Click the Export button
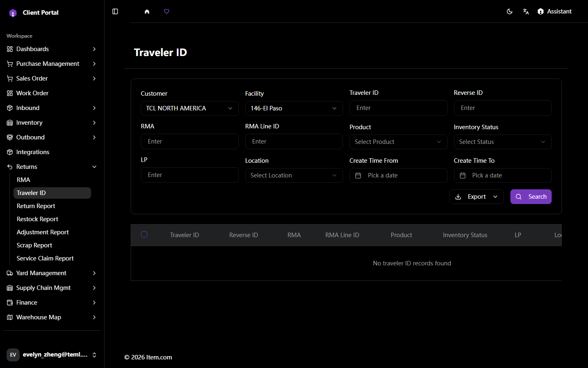 [x=477, y=197]
